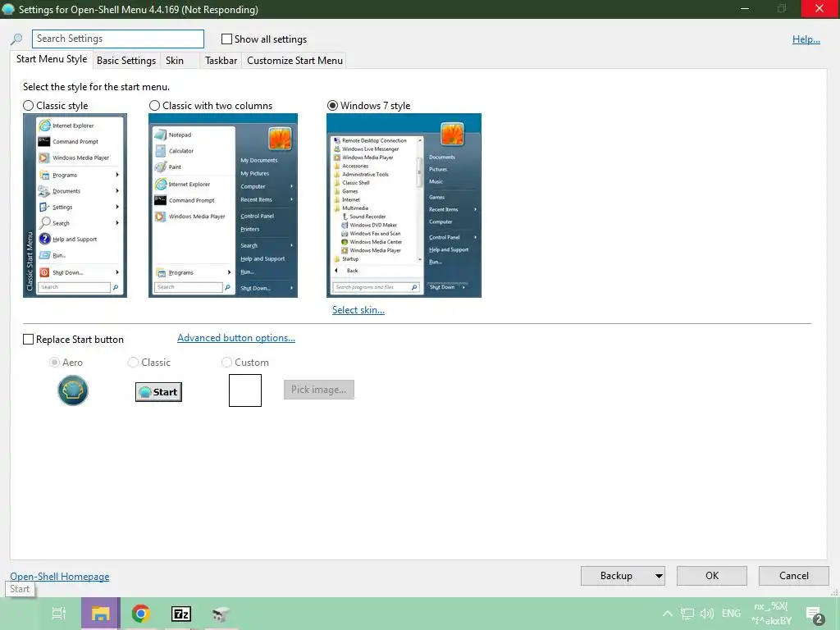Image resolution: width=840 pixels, height=630 pixels.
Task: Go to Customize Start Menu tab
Action: pyautogui.click(x=294, y=61)
